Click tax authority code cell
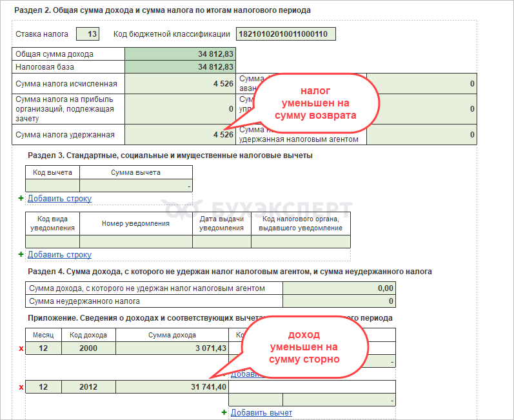Viewport: 514px width, 420px height. (301, 242)
